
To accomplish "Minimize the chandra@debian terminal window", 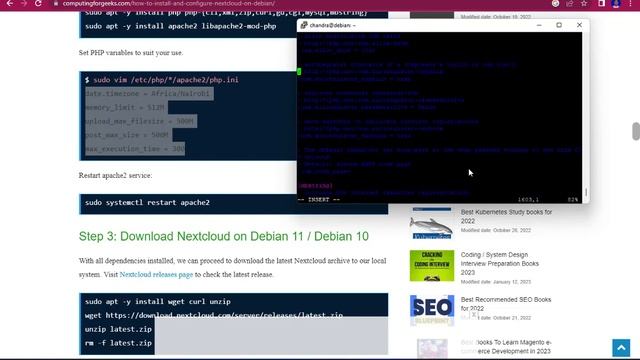I will coord(539,25).
